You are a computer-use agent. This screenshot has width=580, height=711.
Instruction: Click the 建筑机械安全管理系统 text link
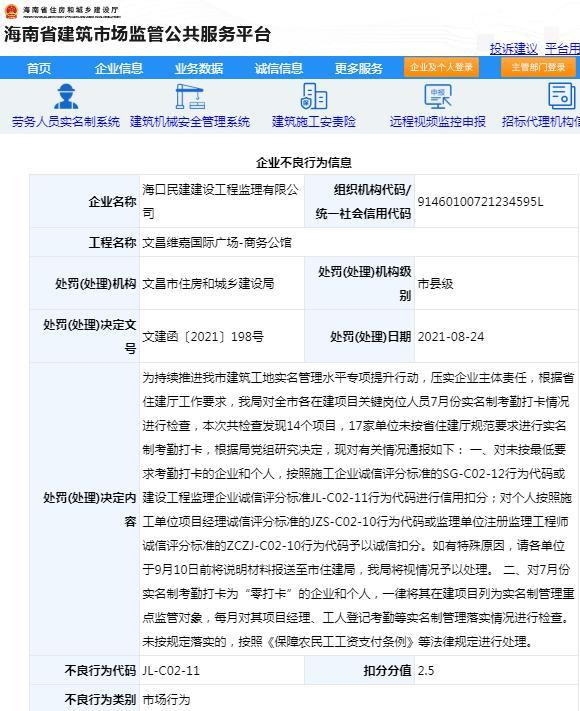[x=190, y=122]
